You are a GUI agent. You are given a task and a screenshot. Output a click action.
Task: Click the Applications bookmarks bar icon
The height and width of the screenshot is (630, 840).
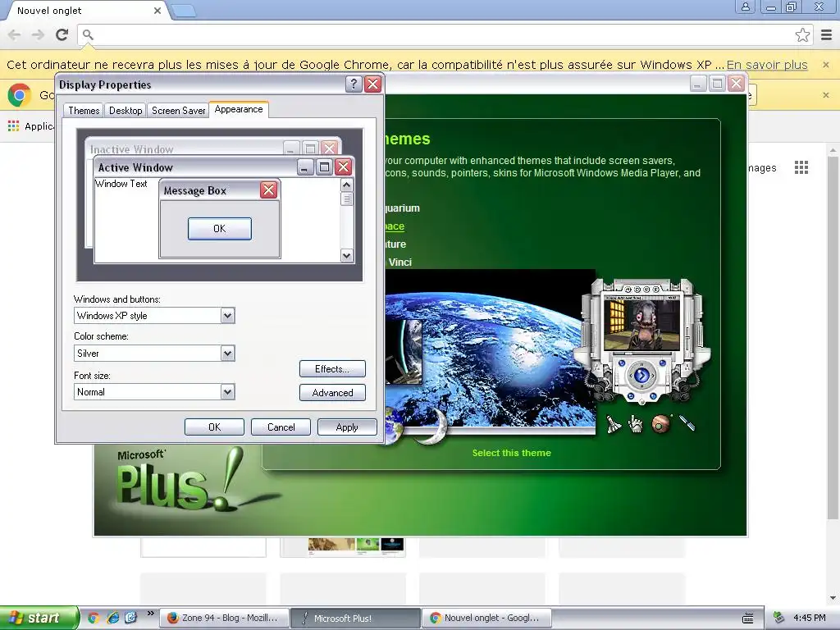pos(13,126)
